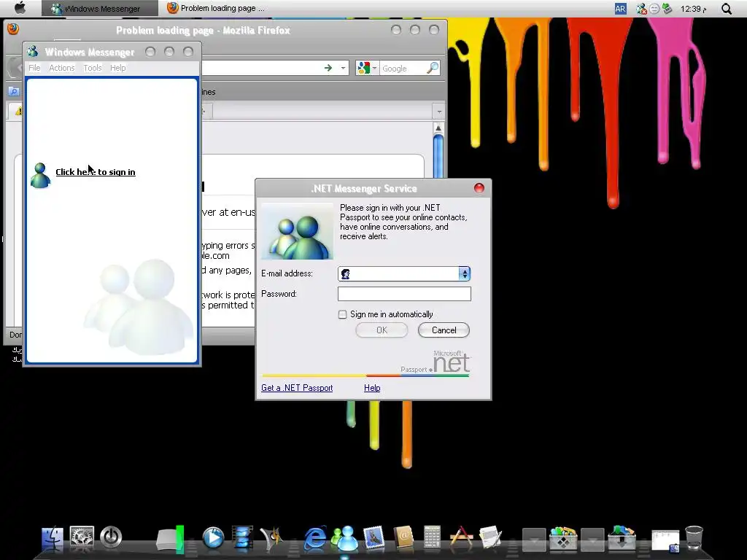Screen dimensions: 747x560
Task: Launch the Calculator from the dock
Action: 432,537
